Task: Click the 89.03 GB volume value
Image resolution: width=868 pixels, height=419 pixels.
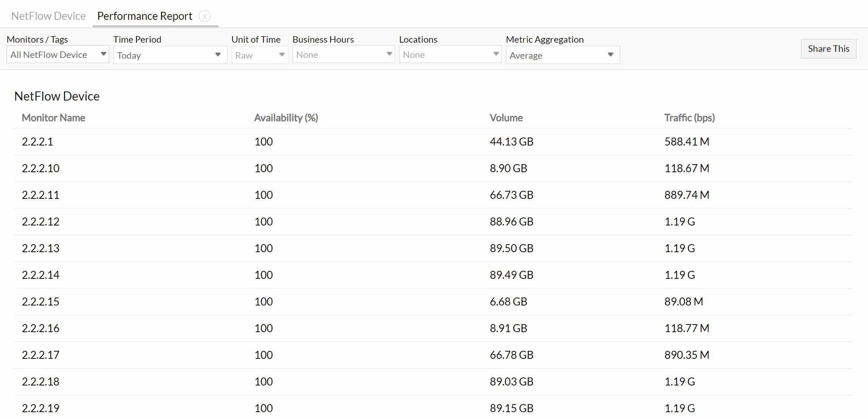Action: (512, 382)
